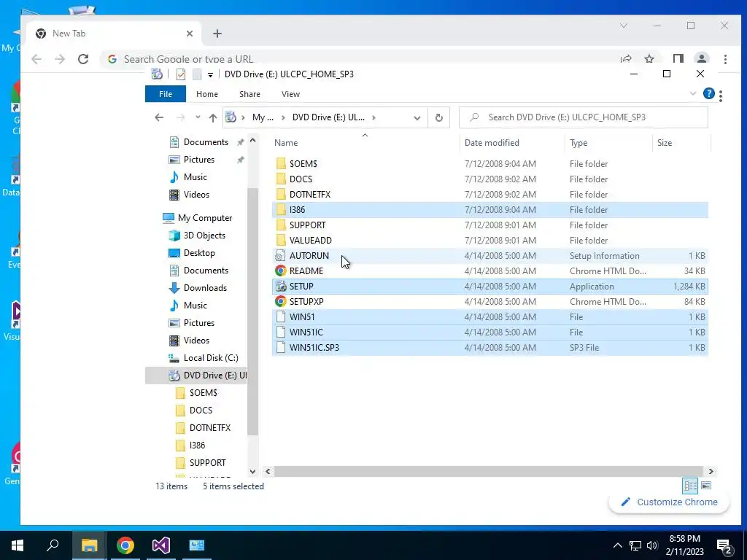Sort by Name column header
Image resolution: width=747 pixels, height=560 pixels.
tap(286, 142)
